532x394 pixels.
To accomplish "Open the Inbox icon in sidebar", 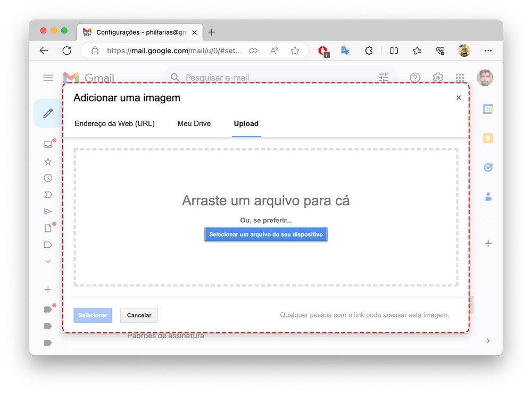I will [48, 145].
